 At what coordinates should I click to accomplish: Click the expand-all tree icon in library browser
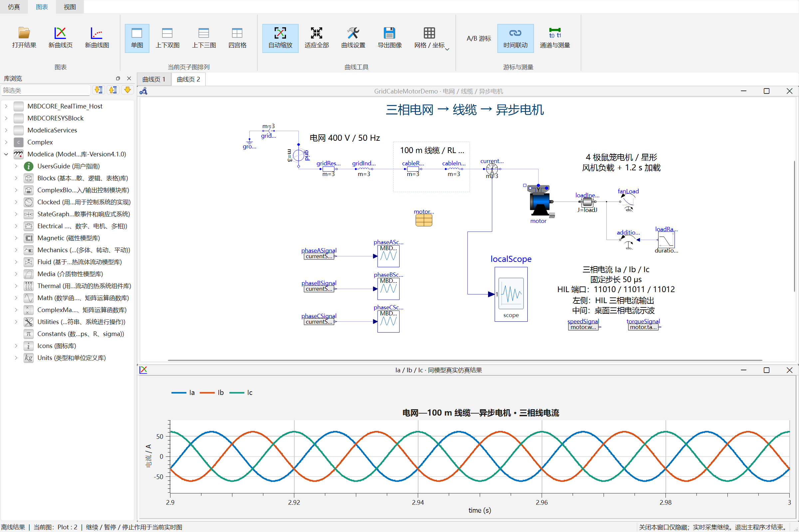tap(99, 90)
